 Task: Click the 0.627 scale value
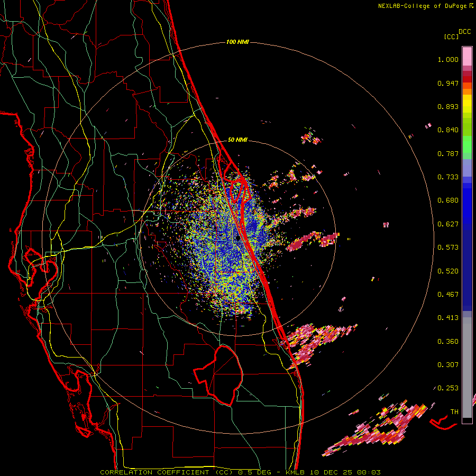point(448,224)
